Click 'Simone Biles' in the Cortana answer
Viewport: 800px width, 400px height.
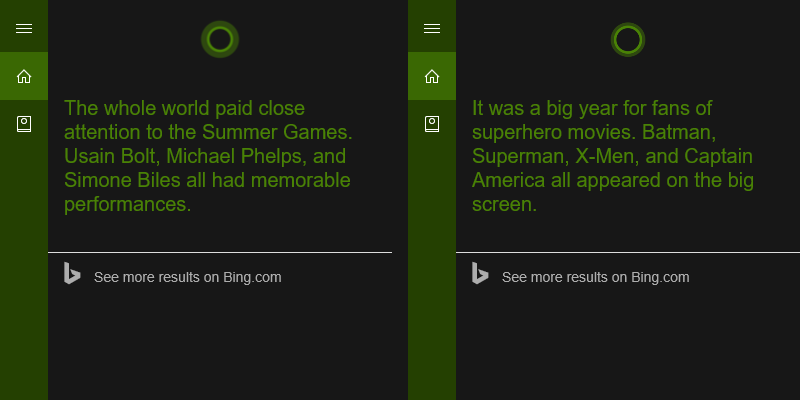pos(121,180)
